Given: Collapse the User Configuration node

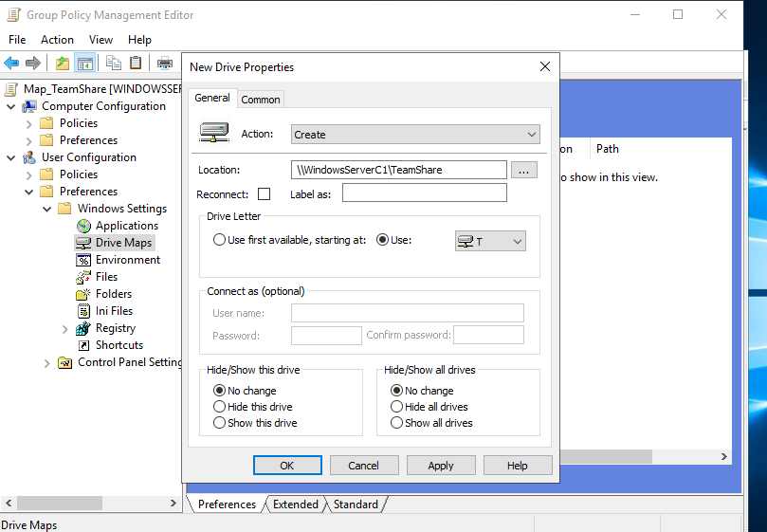Looking at the screenshot, I should tap(10, 157).
